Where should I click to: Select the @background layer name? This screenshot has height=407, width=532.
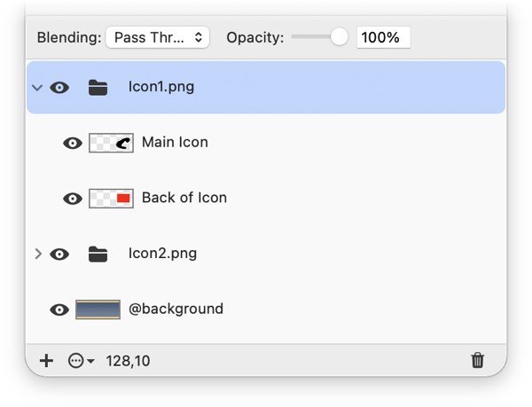[x=176, y=309]
